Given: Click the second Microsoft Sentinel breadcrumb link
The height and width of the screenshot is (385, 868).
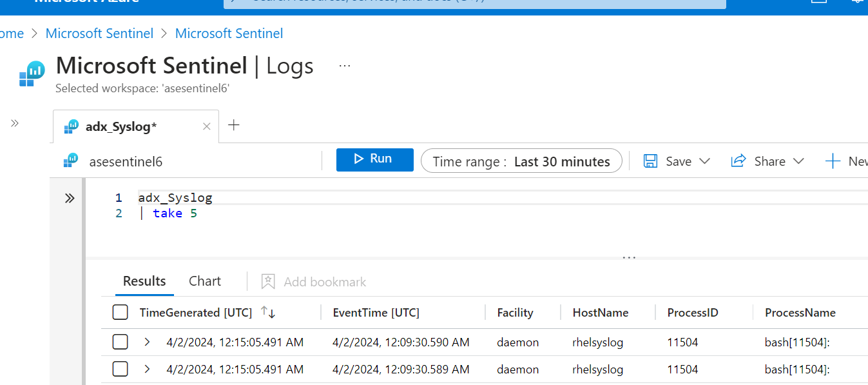Looking at the screenshot, I should tap(229, 34).
